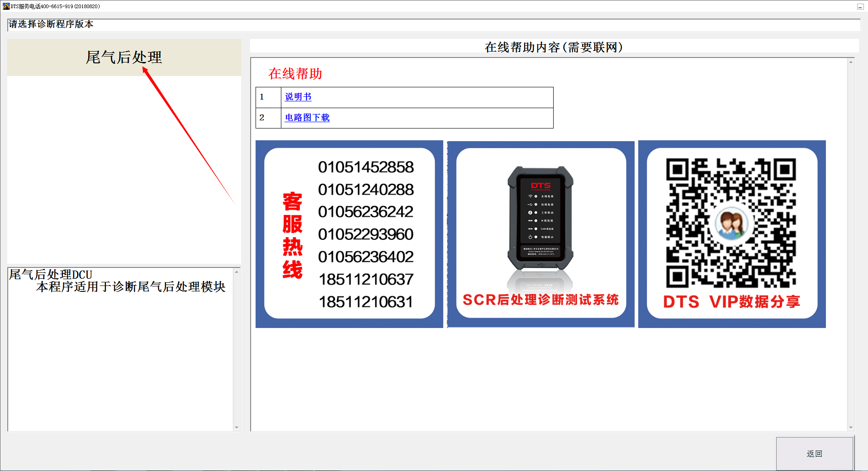This screenshot has width=868, height=471.
Task: Click the 返回 back button
Action: pyautogui.click(x=815, y=453)
